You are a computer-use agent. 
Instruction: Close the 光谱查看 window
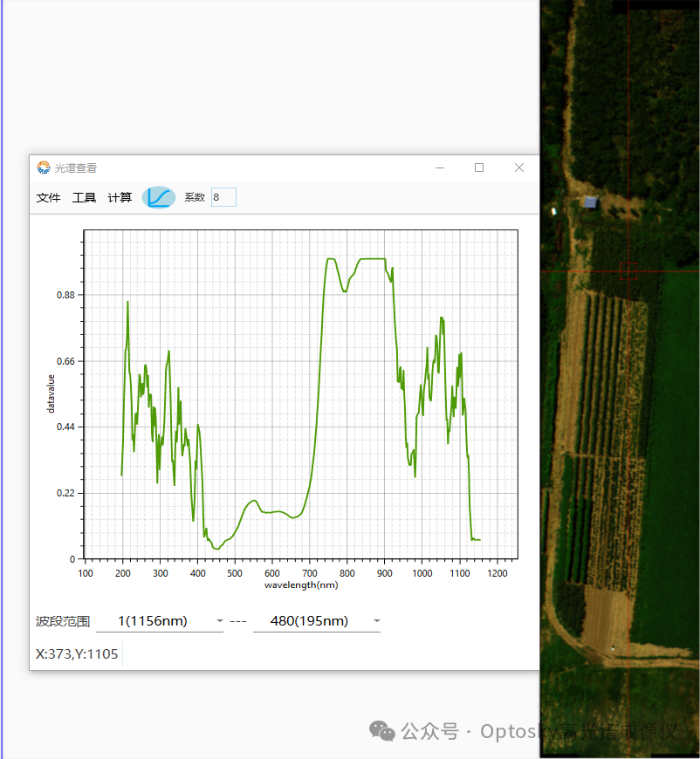click(x=519, y=168)
